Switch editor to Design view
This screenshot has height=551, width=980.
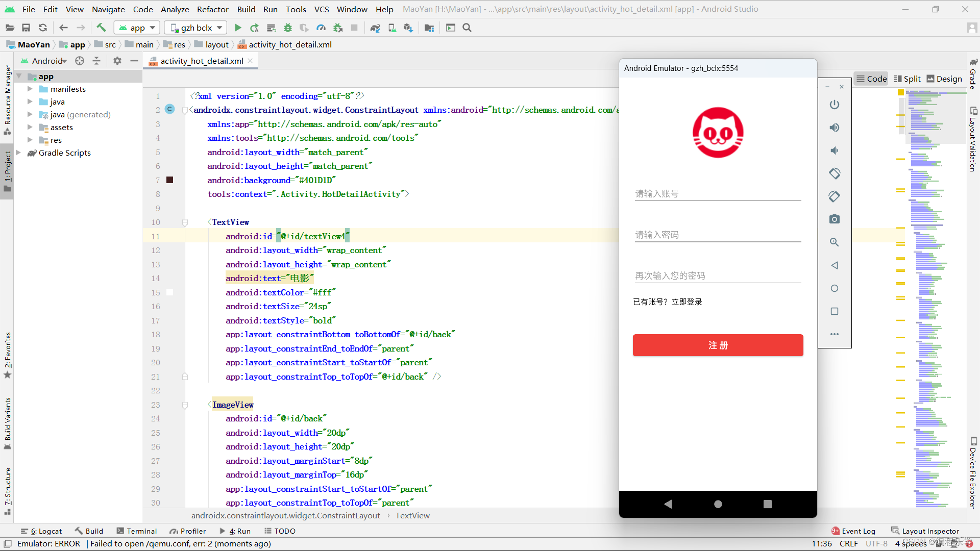[x=944, y=79]
